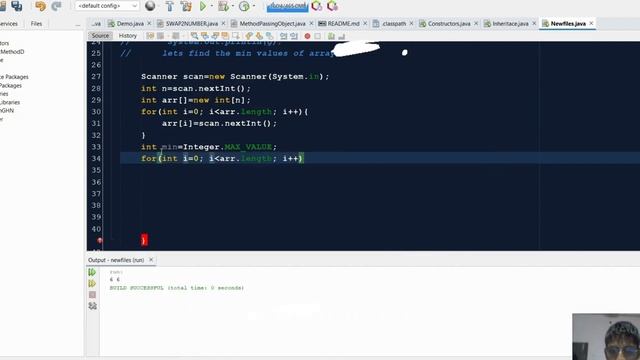
Task: Click the first hexagon icon beside memory bar
Action: coord(317,6)
